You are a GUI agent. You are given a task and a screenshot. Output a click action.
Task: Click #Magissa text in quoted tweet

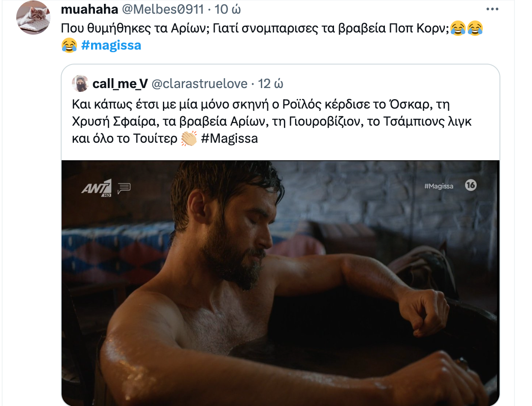tap(229, 139)
